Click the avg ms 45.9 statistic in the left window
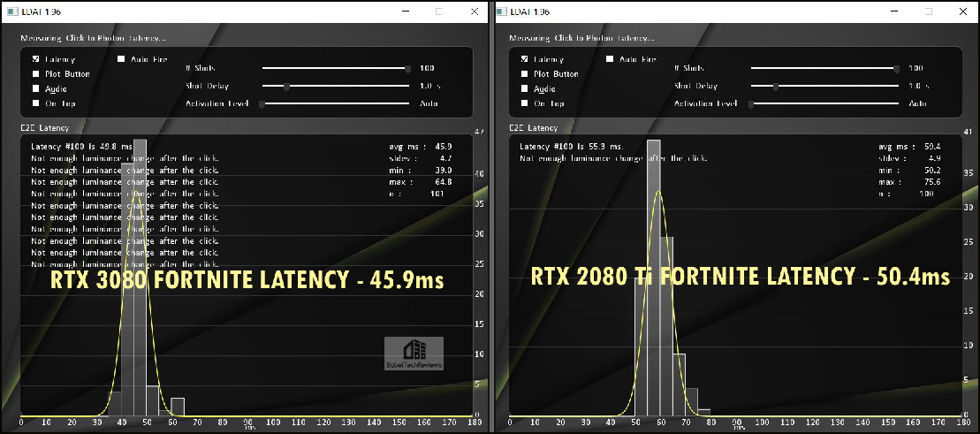980x434 pixels. click(421, 147)
